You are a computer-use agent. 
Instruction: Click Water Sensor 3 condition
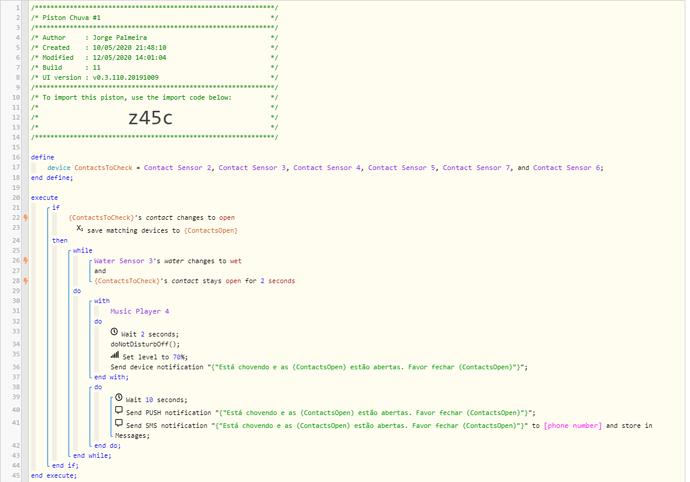coord(168,261)
